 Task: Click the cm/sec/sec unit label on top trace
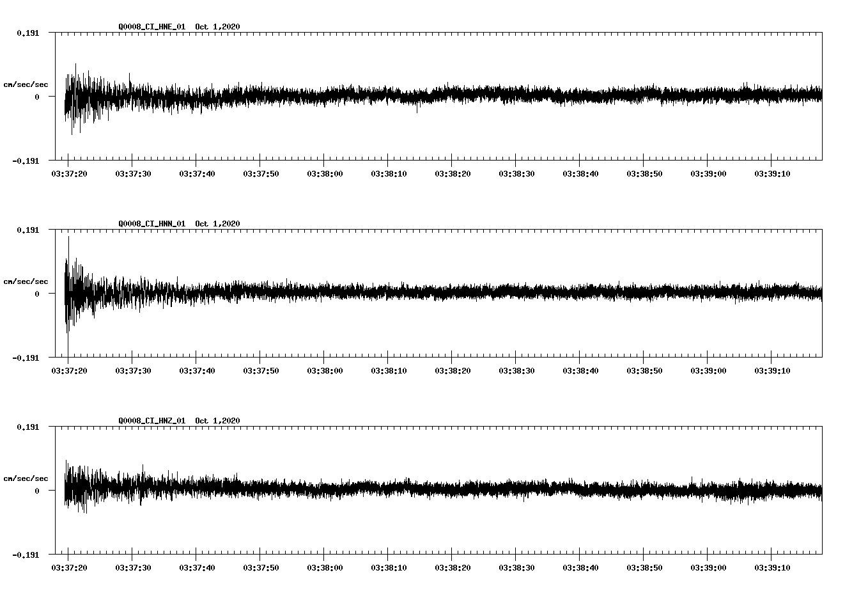[26, 84]
